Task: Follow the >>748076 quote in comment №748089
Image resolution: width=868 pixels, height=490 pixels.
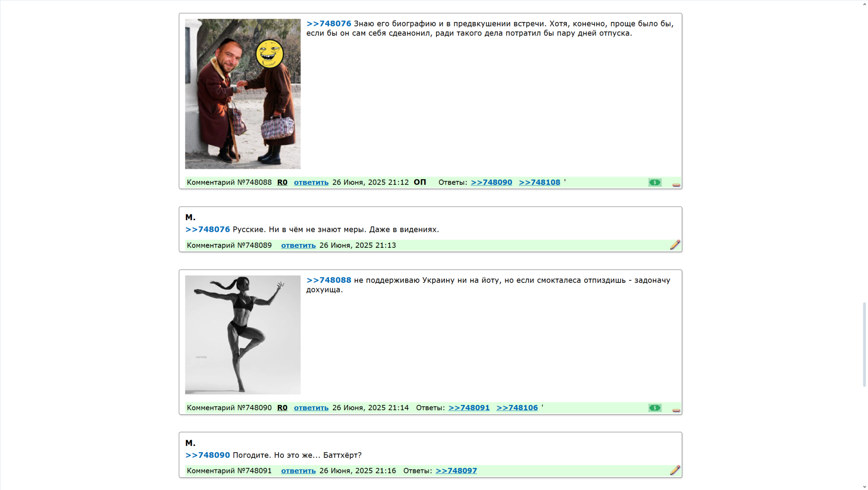Action: pyautogui.click(x=207, y=229)
